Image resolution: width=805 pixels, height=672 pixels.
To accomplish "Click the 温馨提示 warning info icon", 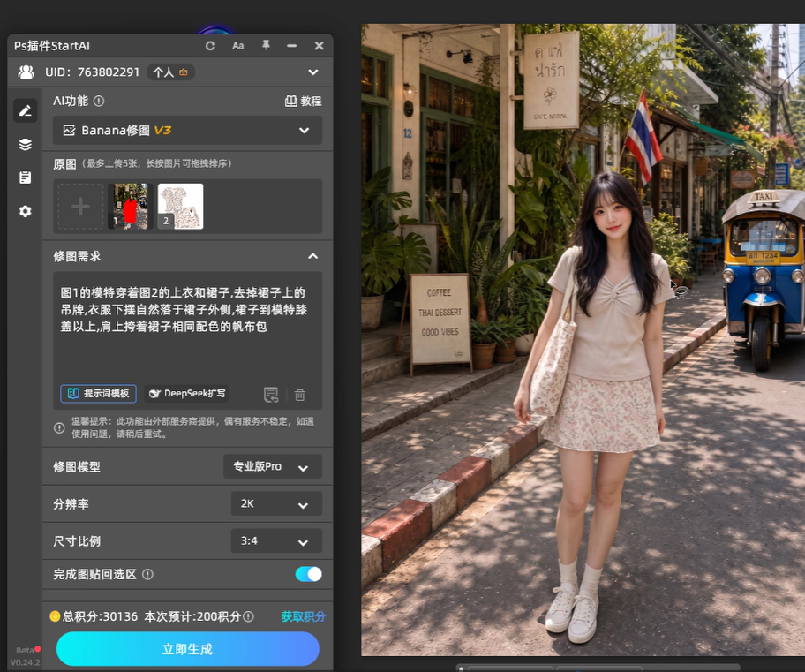I will [x=59, y=427].
